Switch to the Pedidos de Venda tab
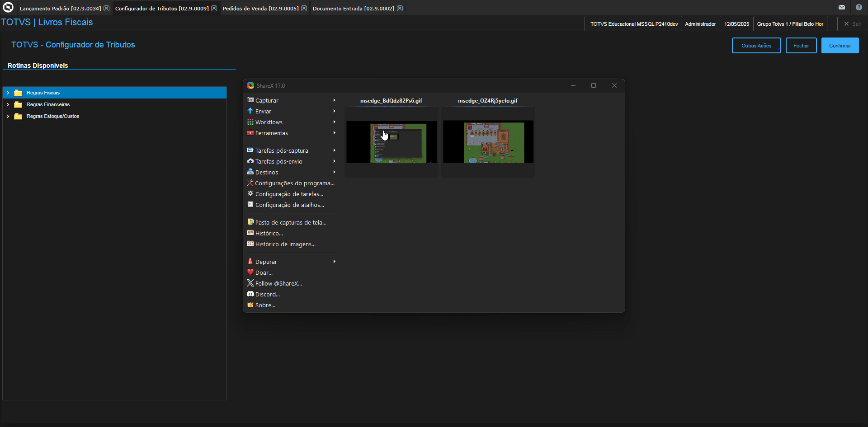Viewport: 868px width, 427px height. tap(260, 9)
